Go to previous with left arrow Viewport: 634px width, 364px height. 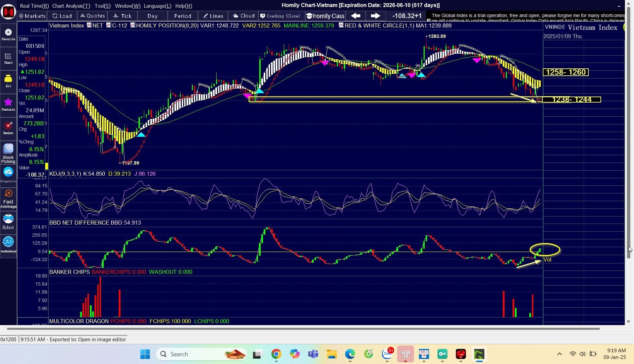click(356, 16)
